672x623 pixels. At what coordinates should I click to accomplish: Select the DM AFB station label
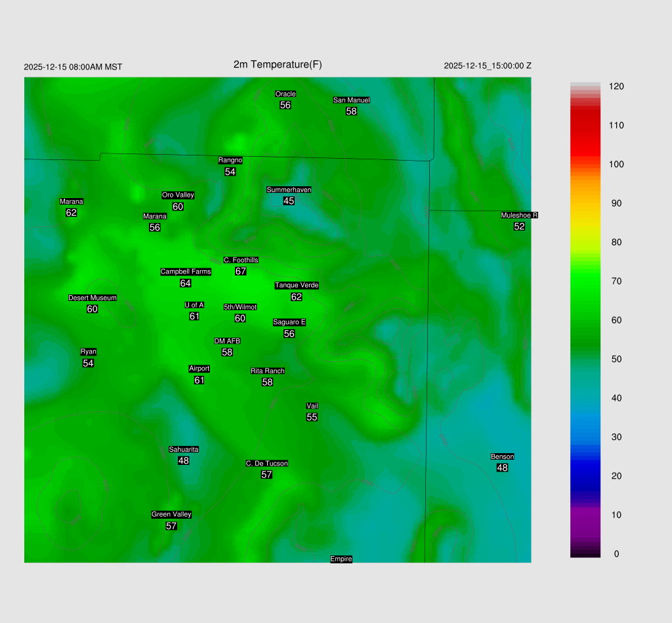point(227,341)
